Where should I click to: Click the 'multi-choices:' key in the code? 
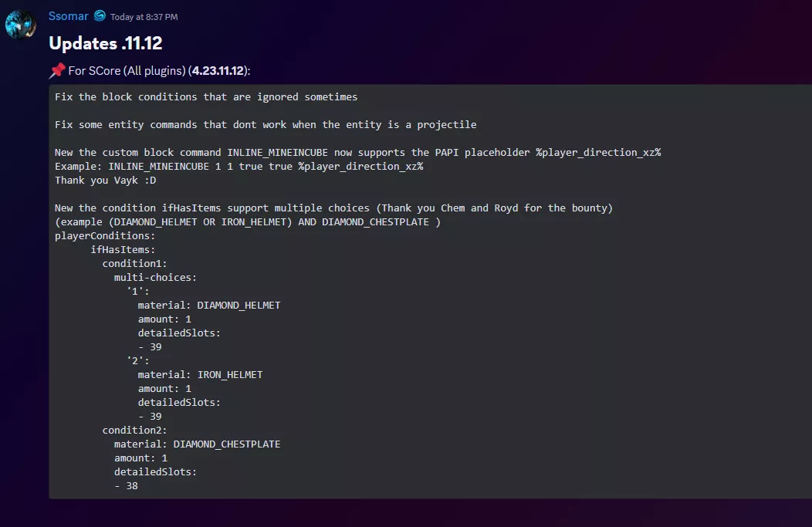[155, 278]
